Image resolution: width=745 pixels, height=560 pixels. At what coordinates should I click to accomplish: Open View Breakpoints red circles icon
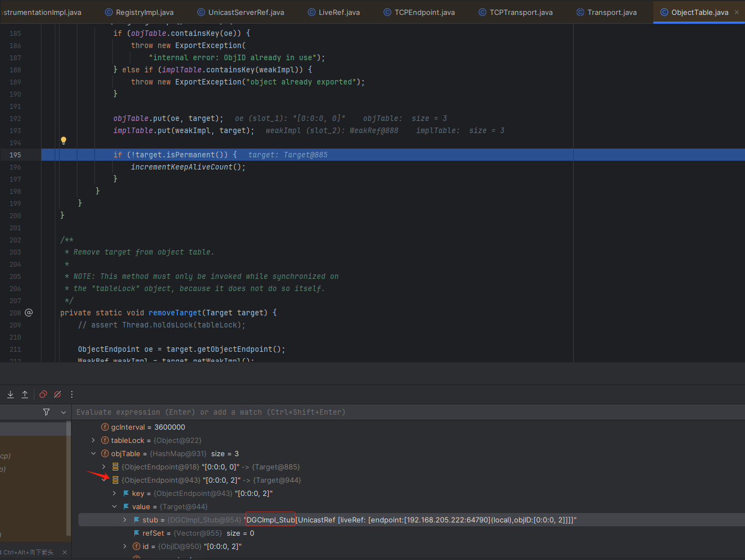pos(43,394)
